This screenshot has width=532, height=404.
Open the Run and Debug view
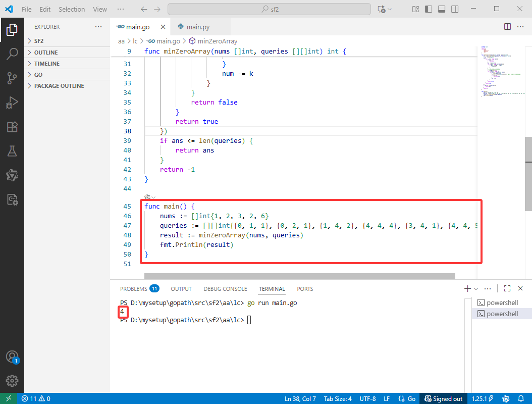tap(12, 103)
